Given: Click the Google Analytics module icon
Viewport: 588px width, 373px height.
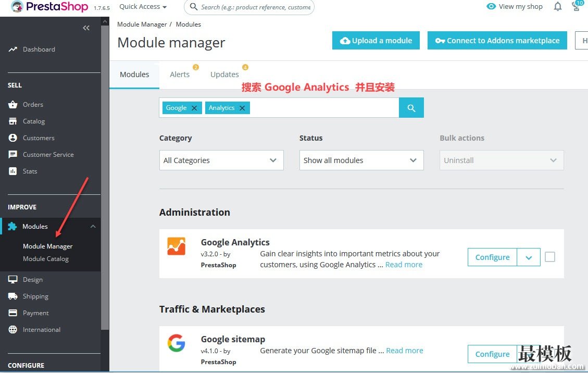Looking at the screenshot, I should tap(176, 246).
